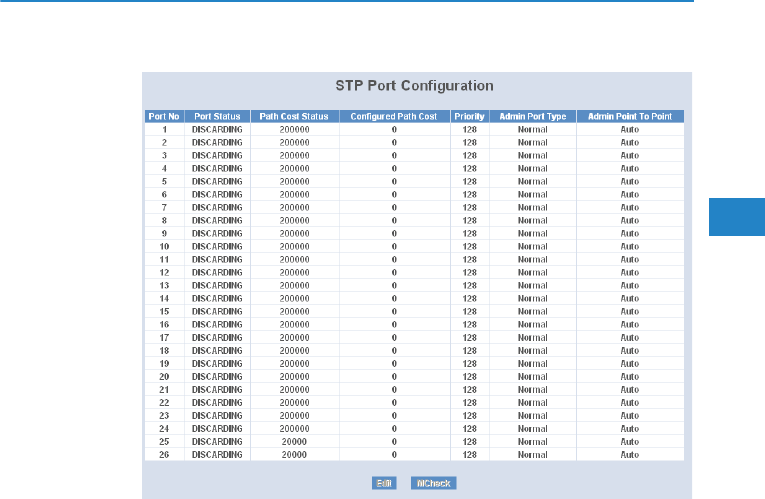Click configured path cost 0 for port 20
The image size is (765, 499).
[x=394, y=377]
